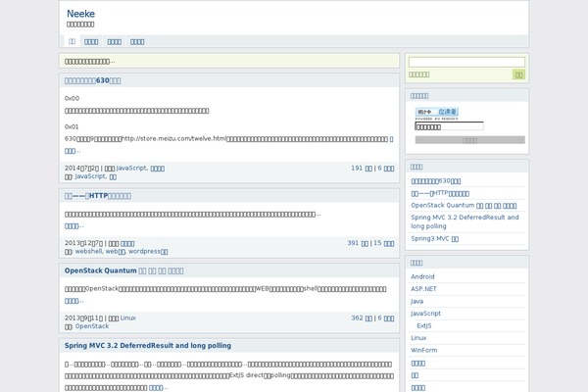The image size is (588, 392).
Task: Click the gray subscribe button below email field
Action: 469,140
